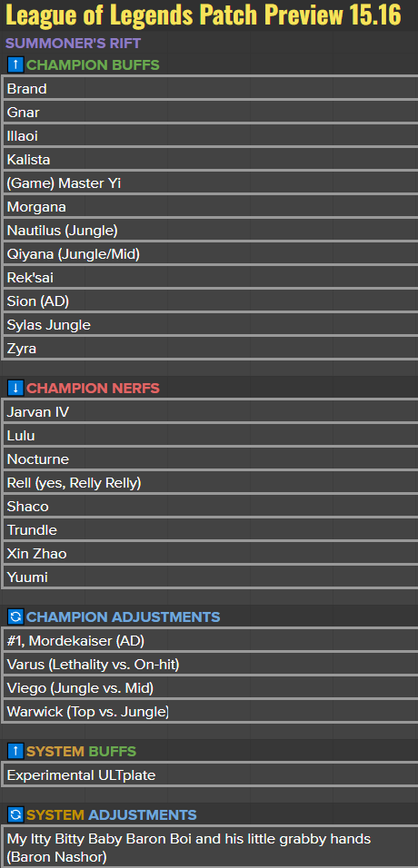Select Qiyana (Jungle/Mid) row

pyautogui.click(x=210, y=254)
